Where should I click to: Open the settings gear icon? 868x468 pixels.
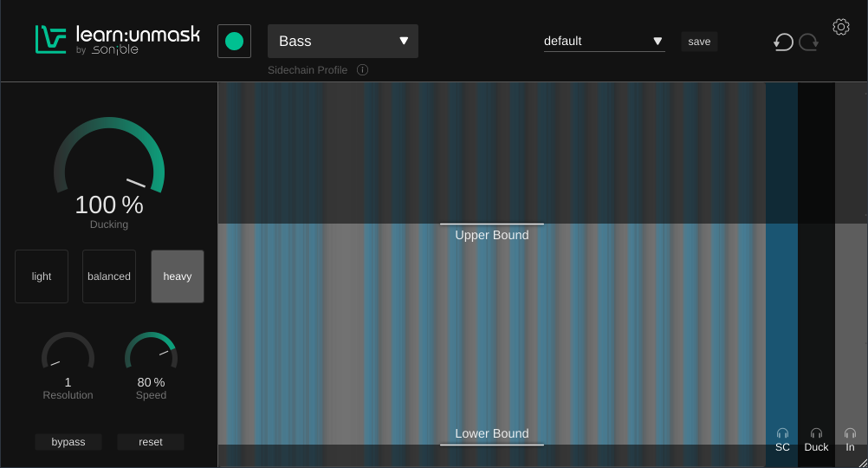pos(840,27)
